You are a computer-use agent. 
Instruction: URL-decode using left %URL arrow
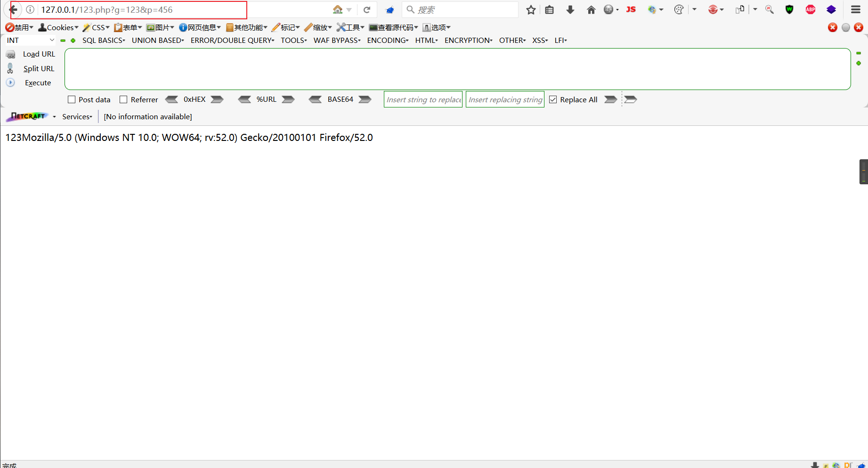[x=244, y=99]
